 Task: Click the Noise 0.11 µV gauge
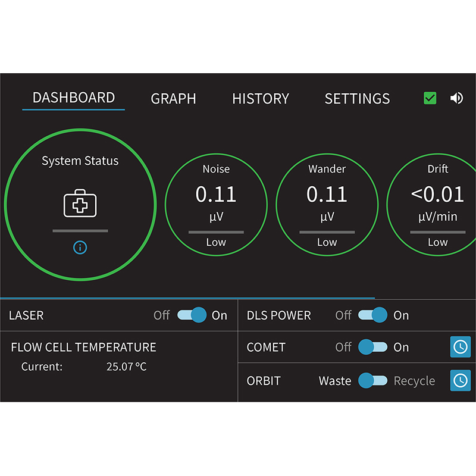click(216, 205)
